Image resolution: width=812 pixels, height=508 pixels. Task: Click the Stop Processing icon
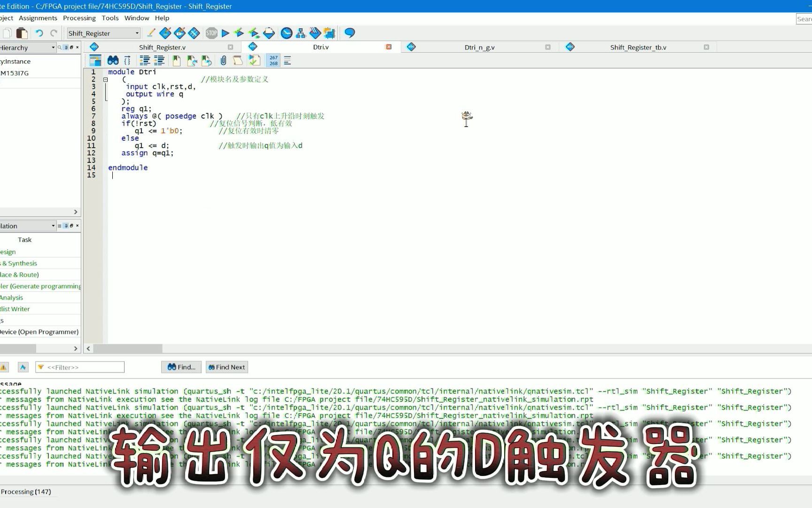tap(211, 33)
